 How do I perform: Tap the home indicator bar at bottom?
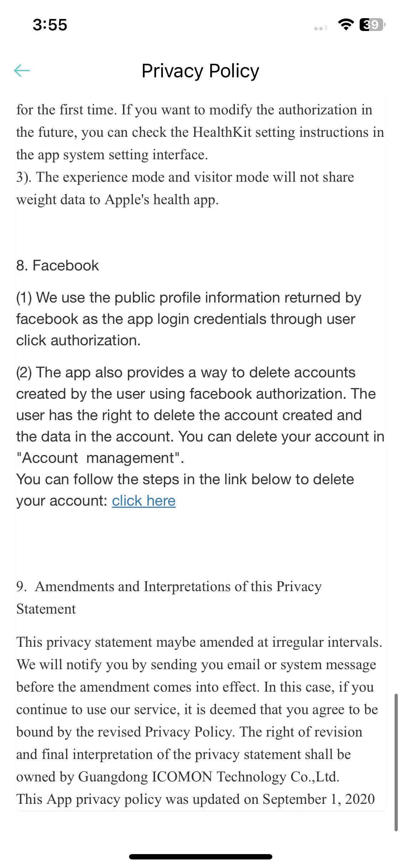(x=200, y=857)
